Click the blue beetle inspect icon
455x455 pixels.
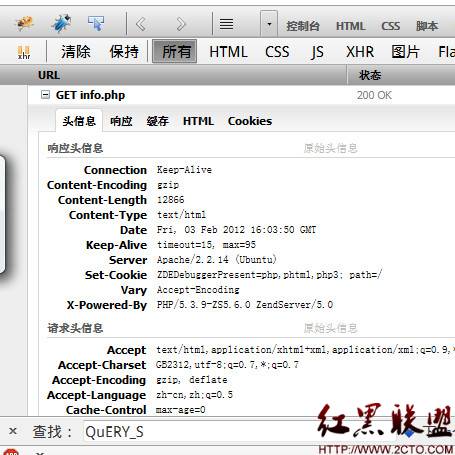[62, 23]
